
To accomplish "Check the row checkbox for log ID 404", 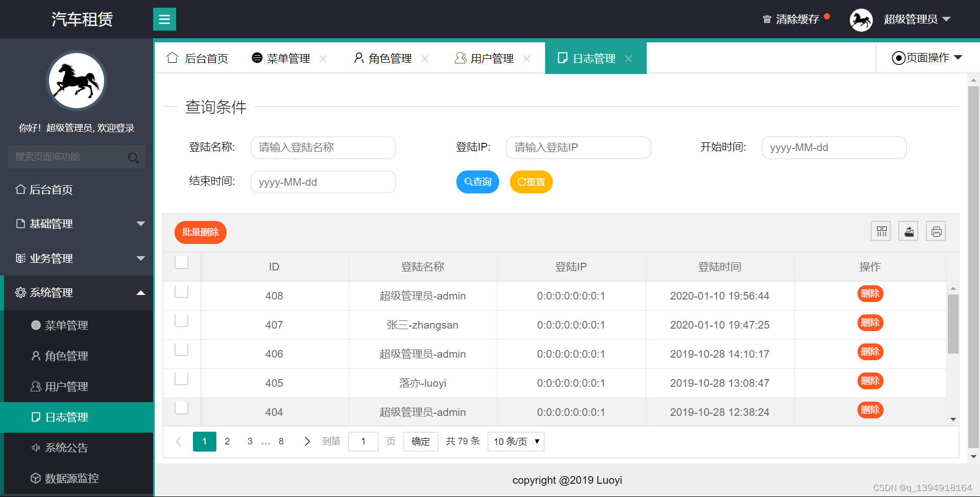I will (x=181, y=408).
